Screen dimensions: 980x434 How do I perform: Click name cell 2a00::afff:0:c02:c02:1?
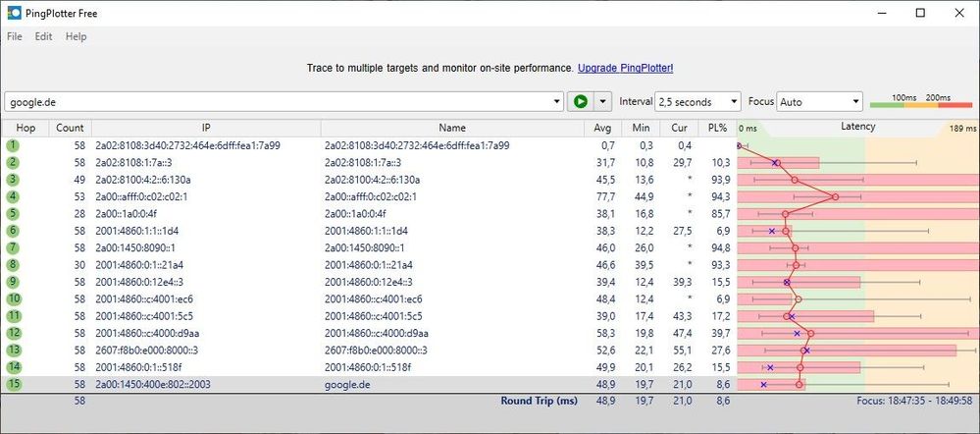(371, 196)
